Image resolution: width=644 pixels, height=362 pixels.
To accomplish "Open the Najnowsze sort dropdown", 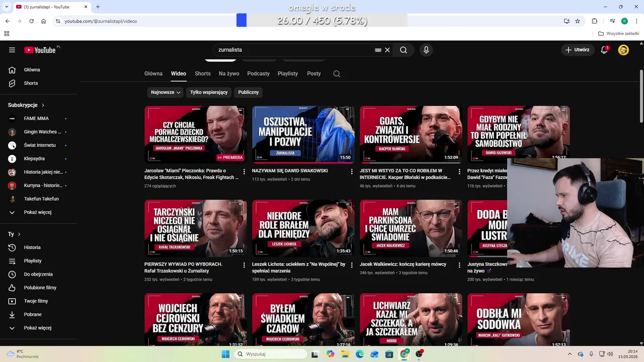I will tap(165, 92).
